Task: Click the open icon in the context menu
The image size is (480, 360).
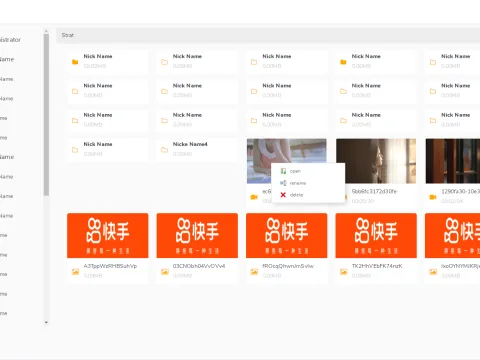Action: 283,171
